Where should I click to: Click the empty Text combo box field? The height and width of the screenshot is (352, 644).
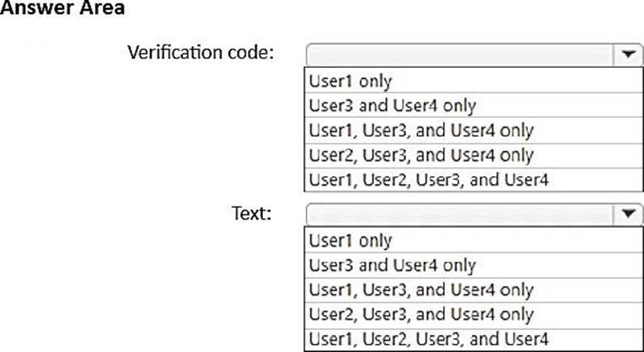point(460,214)
